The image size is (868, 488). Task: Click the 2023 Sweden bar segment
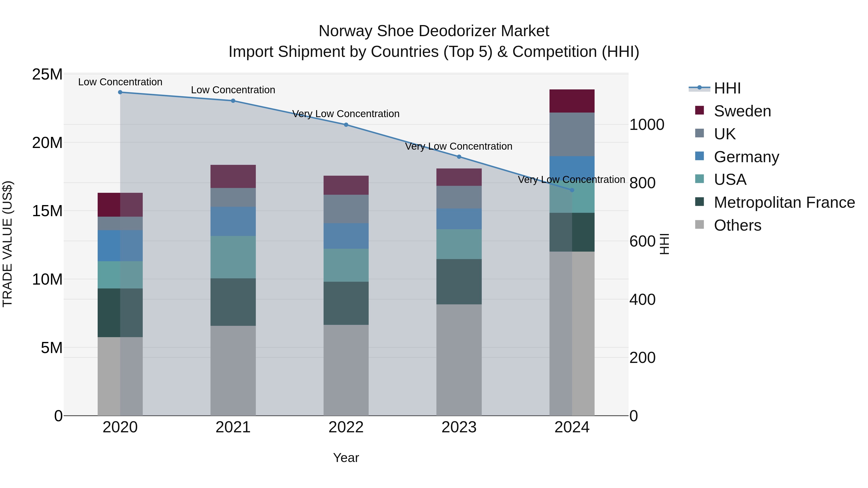tap(459, 177)
